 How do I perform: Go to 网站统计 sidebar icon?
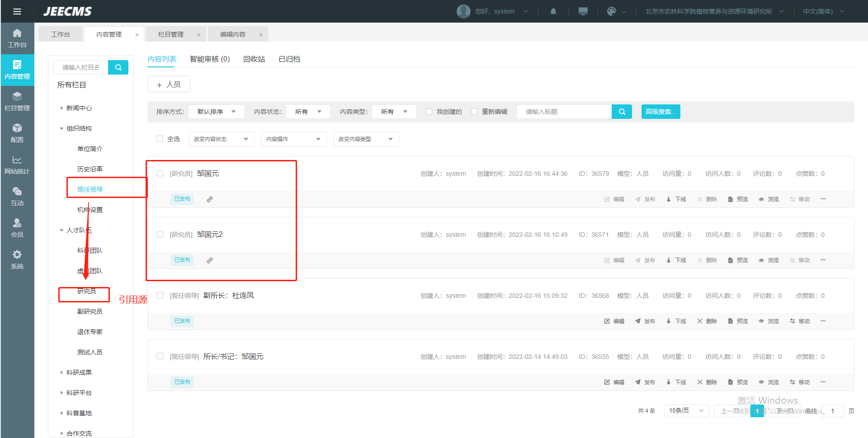click(x=17, y=165)
